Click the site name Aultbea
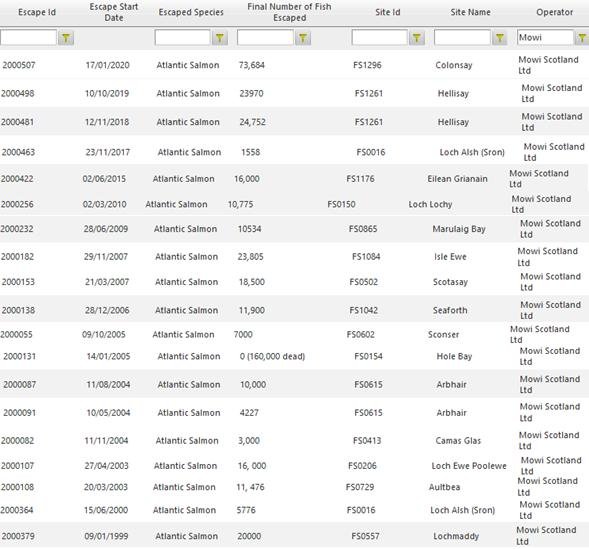This screenshot has width=589, height=549. click(444, 487)
